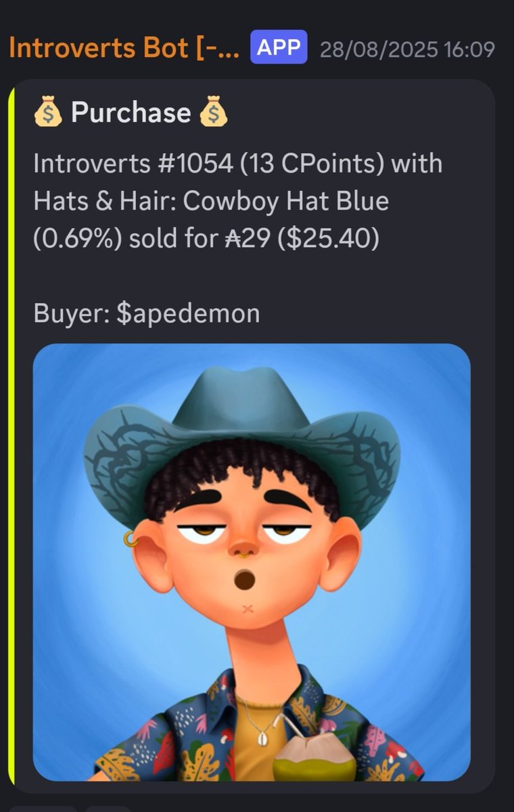This screenshot has height=812, width=514.
Task: Tap the APP badge next to bot name
Action: point(279,49)
